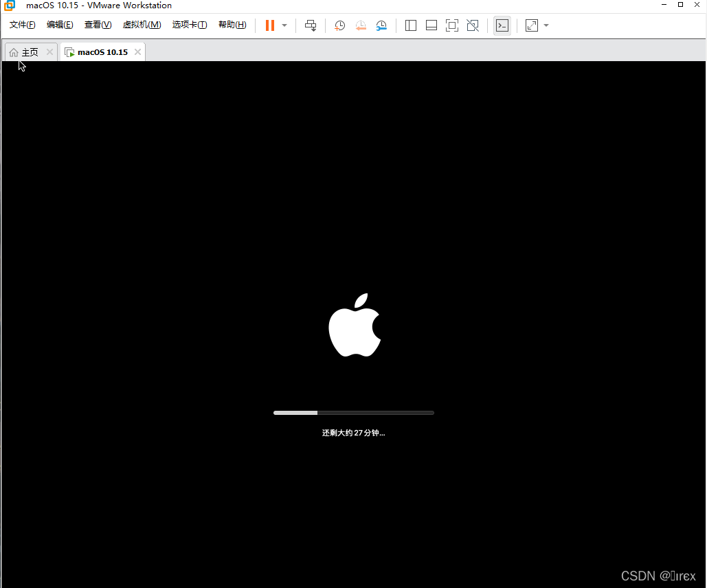This screenshot has width=707, height=588.
Task: Close the 主页 tab
Action: [x=49, y=52]
